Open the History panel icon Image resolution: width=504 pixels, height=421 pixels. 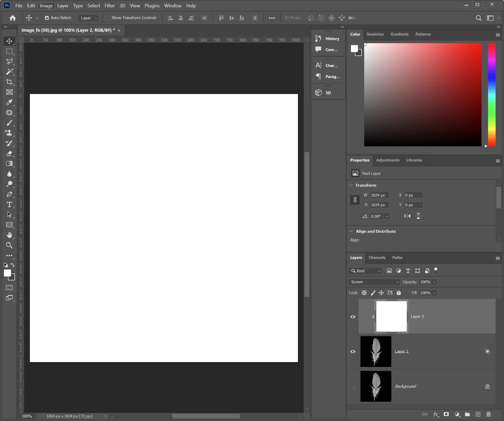pos(318,38)
